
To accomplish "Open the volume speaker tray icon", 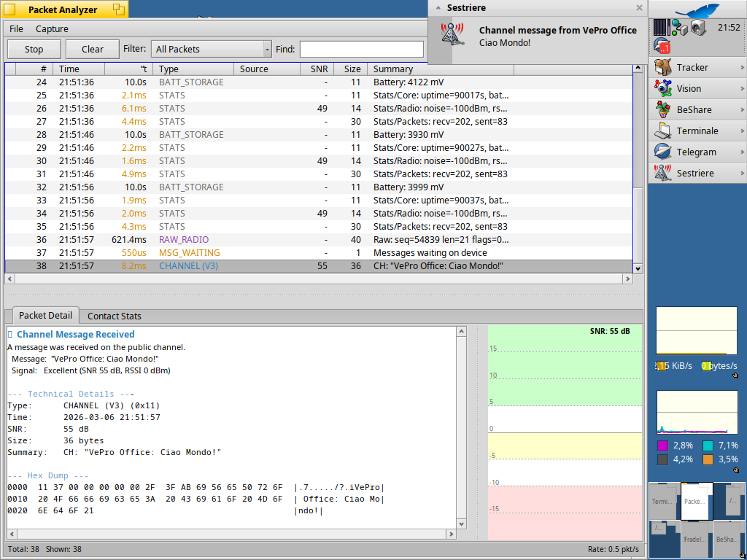I will pyautogui.click(x=697, y=28).
